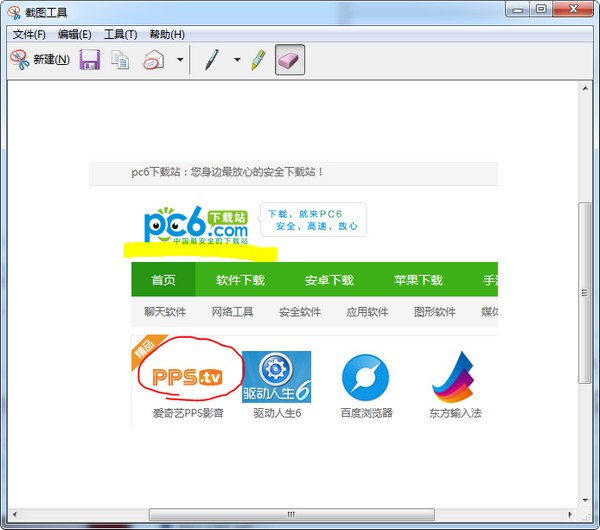The image size is (600, 530).
Task: Open the 工具(T) menu
Action: pos(121,34)
